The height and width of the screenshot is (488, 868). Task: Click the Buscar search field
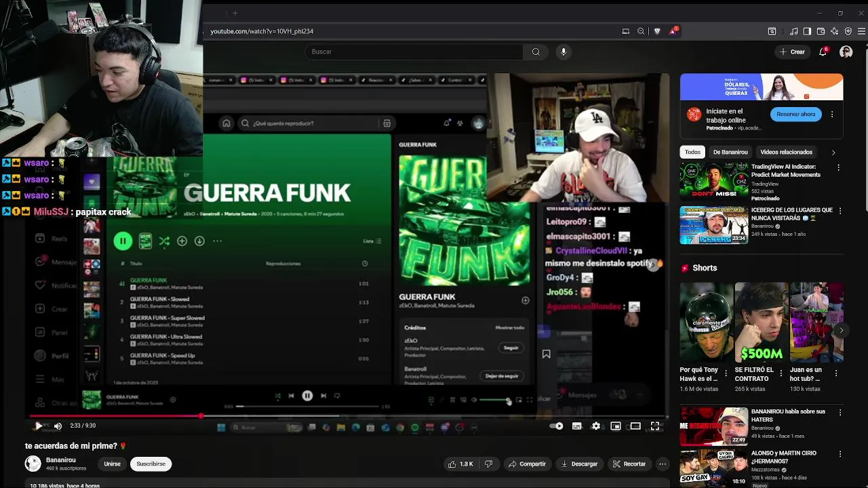[x=414, y=52]
